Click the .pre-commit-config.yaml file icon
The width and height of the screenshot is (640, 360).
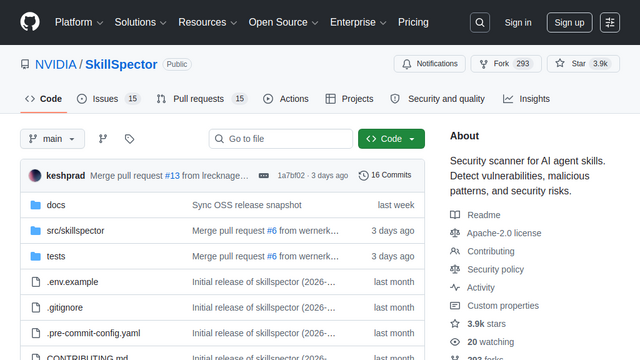point(36,333)
